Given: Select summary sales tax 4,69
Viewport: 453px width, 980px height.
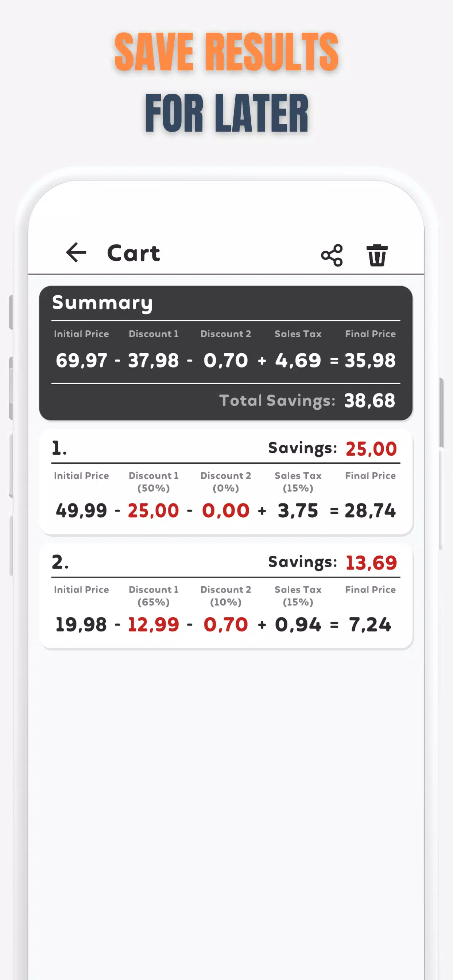Looking at the screenshot, I should tap(298, 360).
